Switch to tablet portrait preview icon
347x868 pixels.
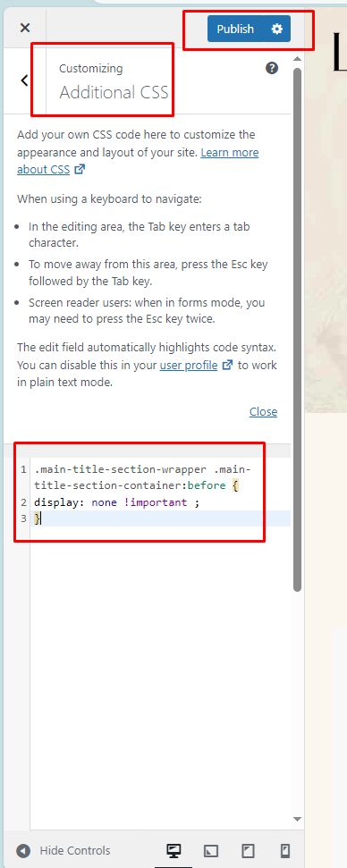tap(248, 851)
